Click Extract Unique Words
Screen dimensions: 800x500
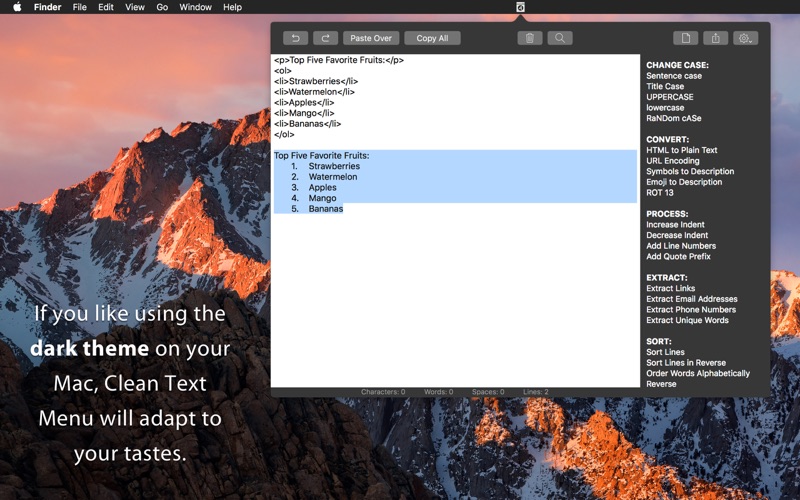point(687,320)
